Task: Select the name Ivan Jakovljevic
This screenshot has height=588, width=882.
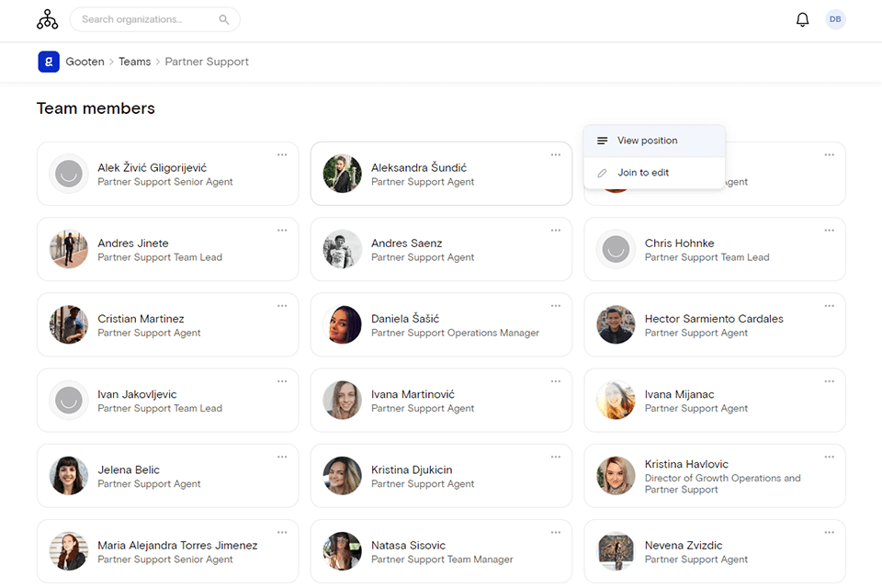Action: pos(137,394)
